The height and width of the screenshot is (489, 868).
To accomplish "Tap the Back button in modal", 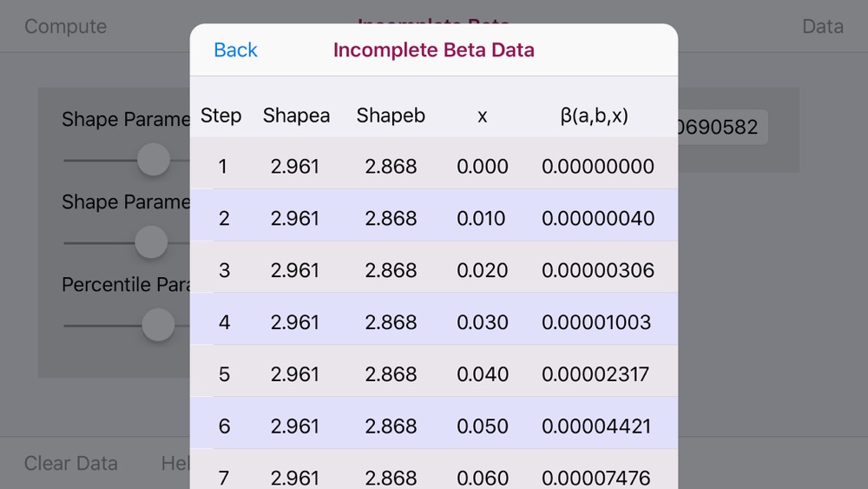I will (235, 50).
